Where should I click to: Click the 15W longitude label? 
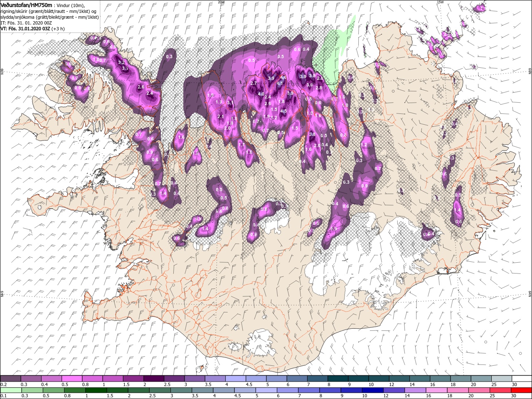pyautogui.click(x=440, y=2)
